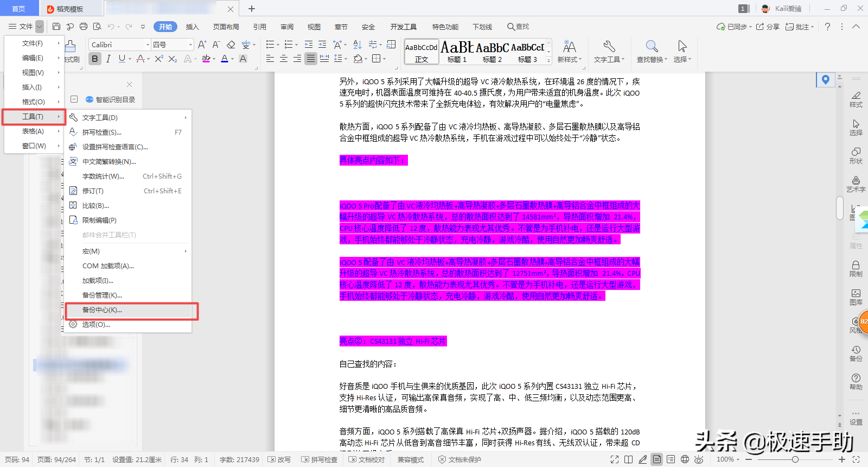
Task: Center align text
Action: pyautogui.click(x=284, y=59)
